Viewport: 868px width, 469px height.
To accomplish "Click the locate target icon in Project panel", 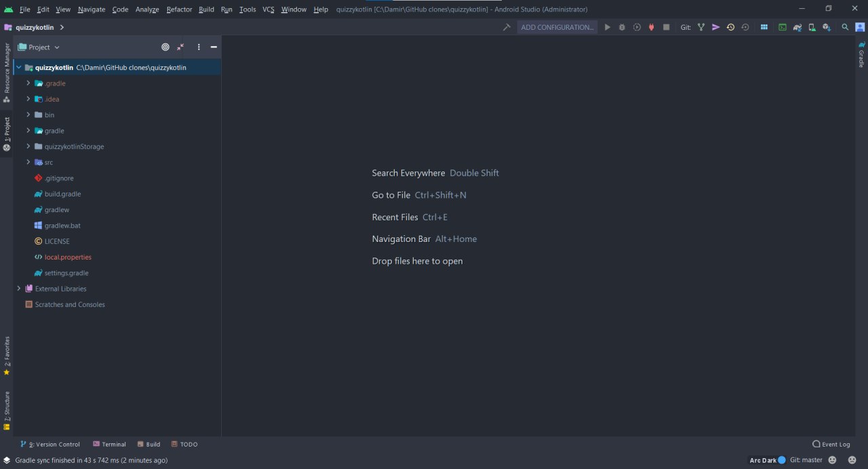I will (x=165, y=47).
